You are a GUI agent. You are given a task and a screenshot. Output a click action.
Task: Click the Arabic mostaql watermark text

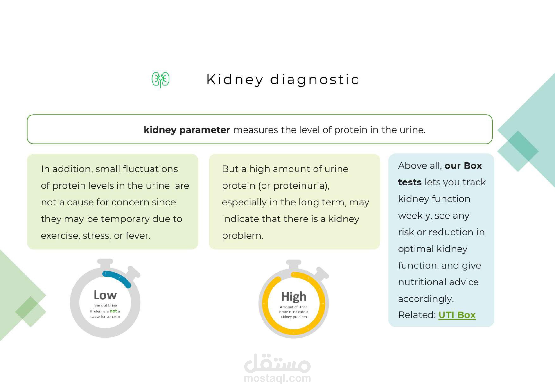coord(277,363)
